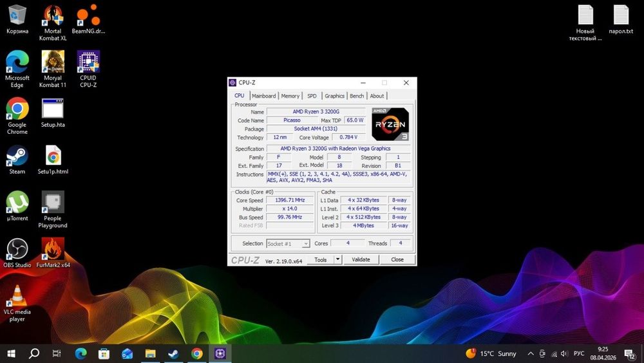Open the notification center icon

(630, 353)
